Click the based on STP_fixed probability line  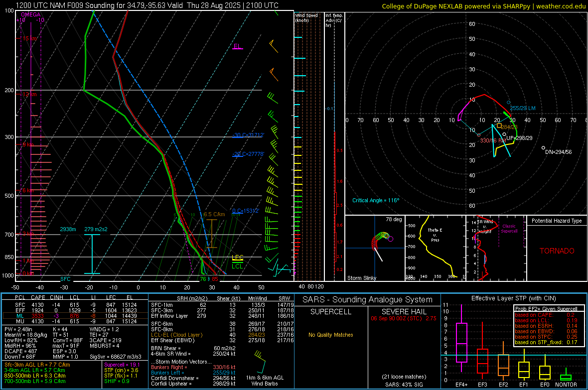coord(546,342)
